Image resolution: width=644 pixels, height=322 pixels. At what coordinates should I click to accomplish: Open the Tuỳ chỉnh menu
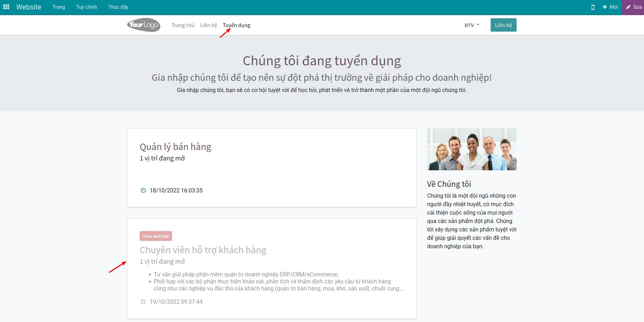pos(86,7)
